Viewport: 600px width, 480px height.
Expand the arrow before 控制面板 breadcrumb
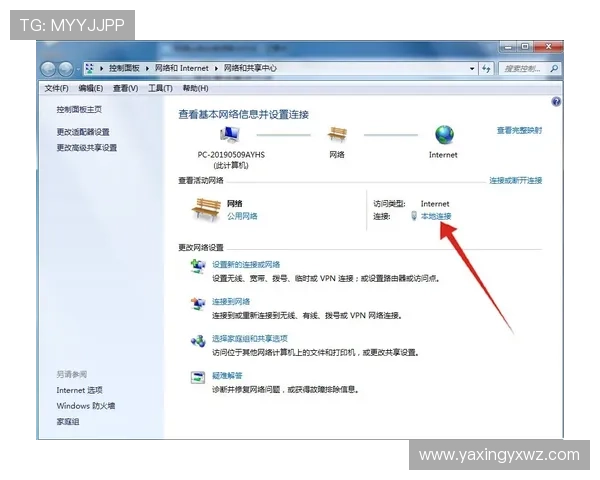(101, 69)
